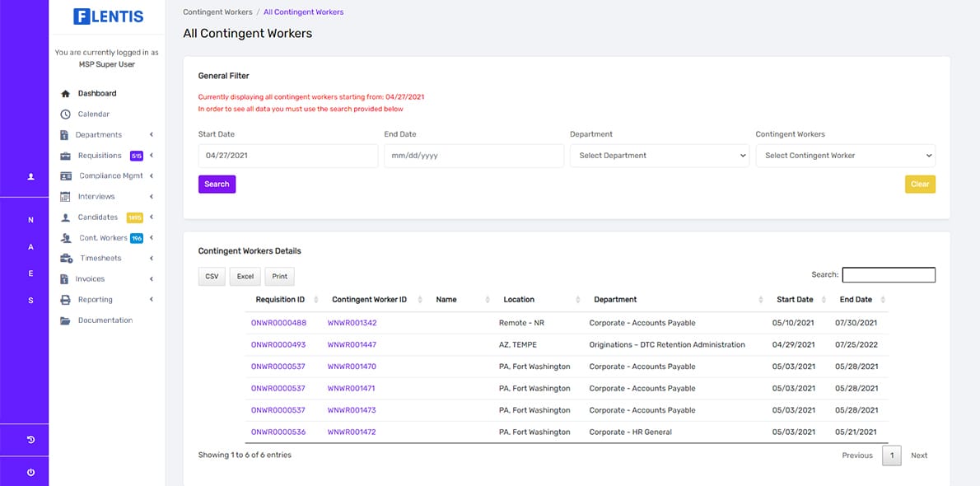The image size is (980, 486).
Task: Select N in the purple side bar
Action: pyautogui.click(x=30, y=220)
